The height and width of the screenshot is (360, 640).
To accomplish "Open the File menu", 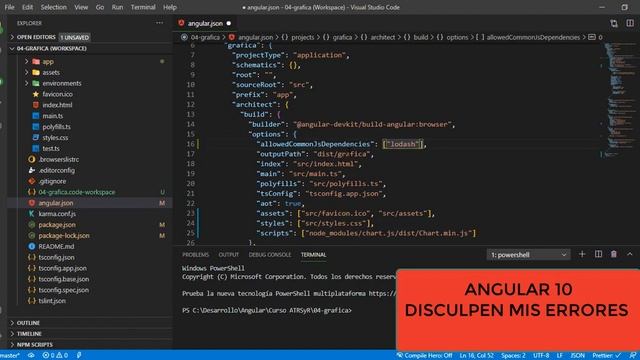I will (x=9, y=7).
